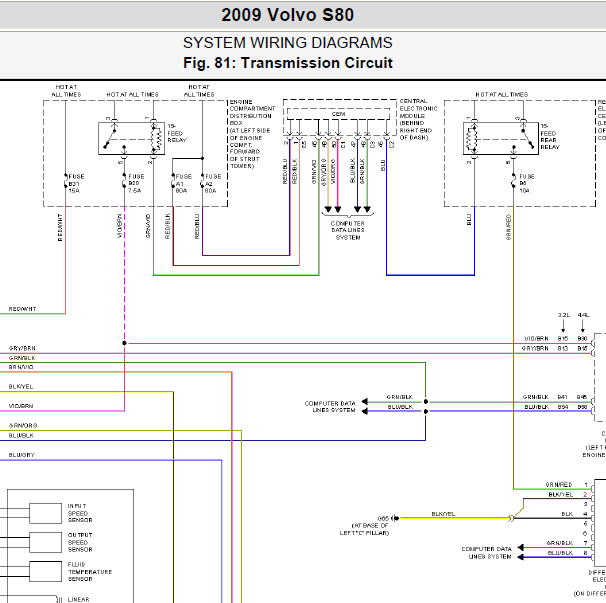Click pin label "B54" in BLU/BLK row
The height and width of the screenshot is (603, 606).
pos(563,407)
